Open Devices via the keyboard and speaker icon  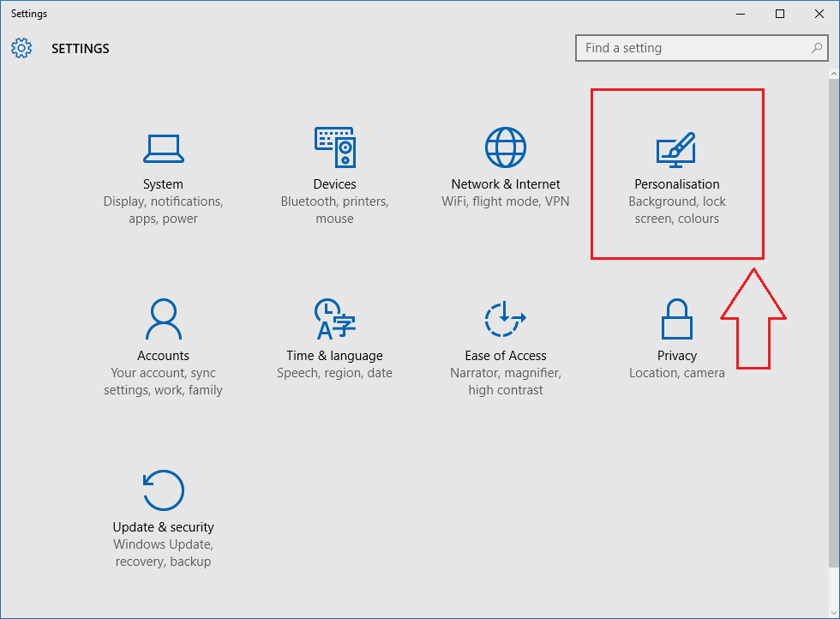pyautogui.click(x=335, y=147)
